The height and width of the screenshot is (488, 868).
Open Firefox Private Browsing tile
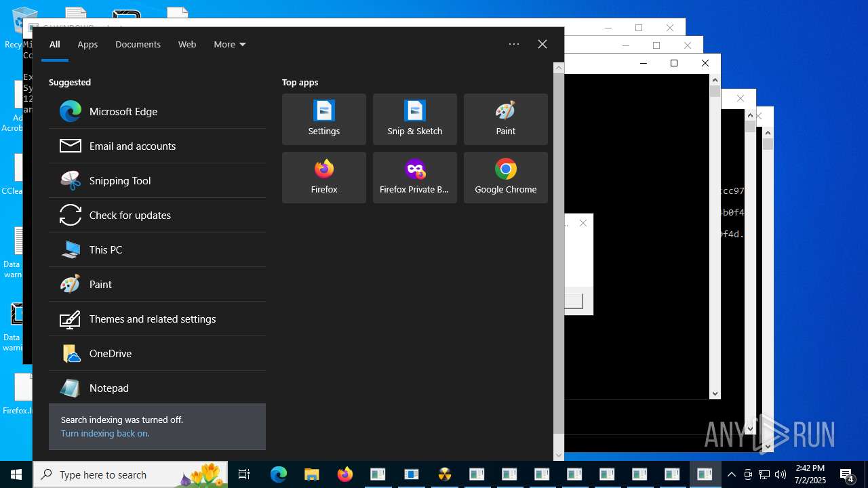pyautogui.click(x=415, y=178)
